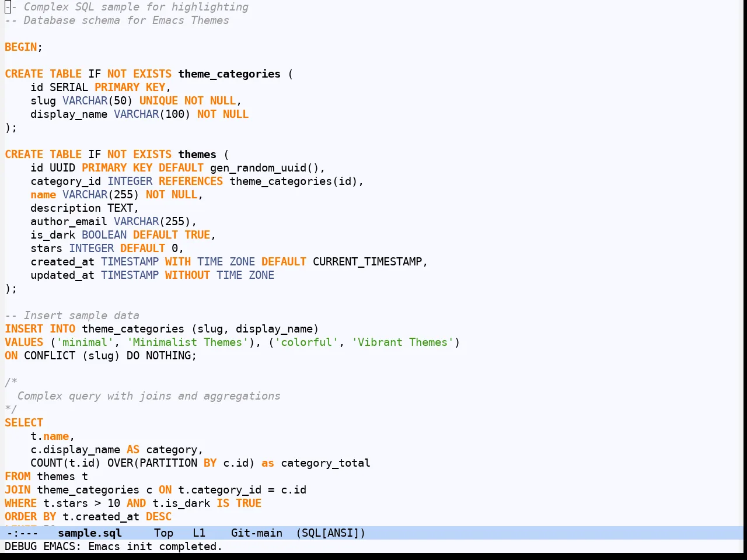Click the OVER word
Image resolution: width=747 pixels, height=560 pixels.
pos(120,463)
